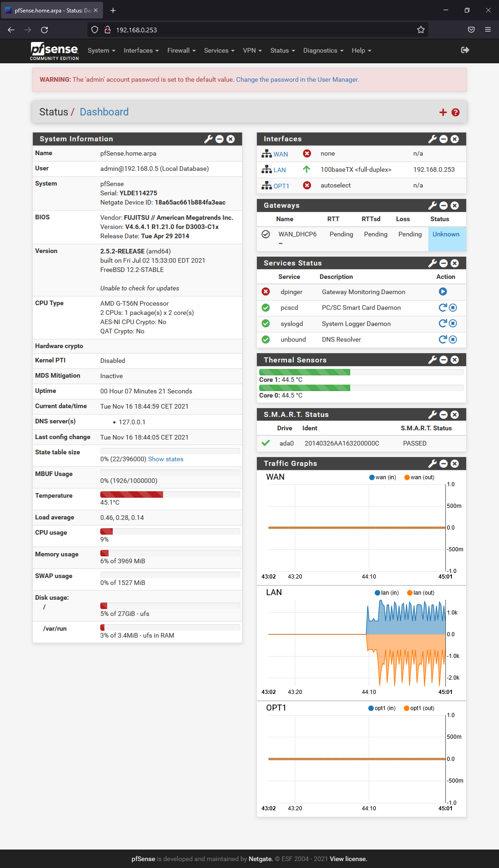Open the Dashboard breadcrumb link
The height and width of the screenshot is (868, 499).
pyautogui.click(x=104, y=112)
